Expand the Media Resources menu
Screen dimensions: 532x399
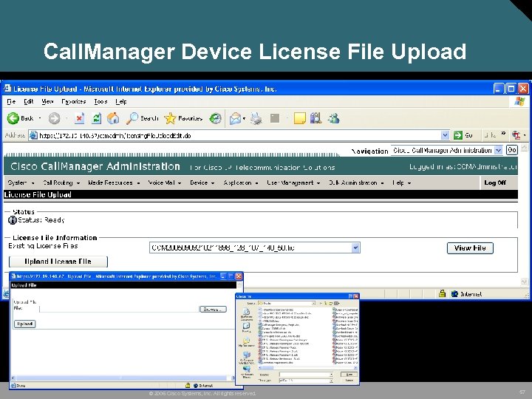114,183
